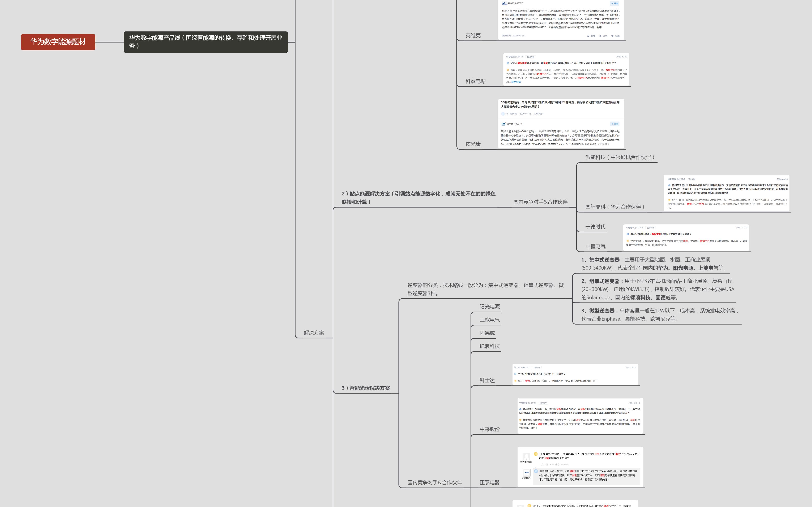
Task: Click +关注 button in 依米康 screenshot
Action: [615, 124]
